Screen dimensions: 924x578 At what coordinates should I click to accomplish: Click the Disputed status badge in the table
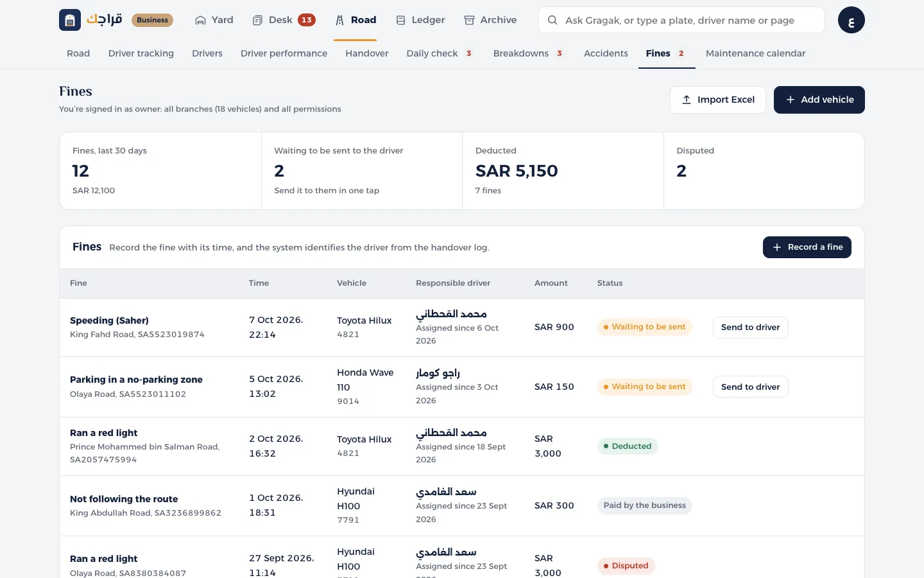tap(626, 566)
